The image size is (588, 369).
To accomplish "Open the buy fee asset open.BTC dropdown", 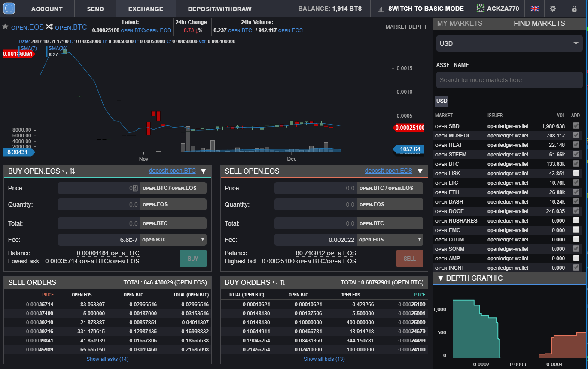I will 174,240.
